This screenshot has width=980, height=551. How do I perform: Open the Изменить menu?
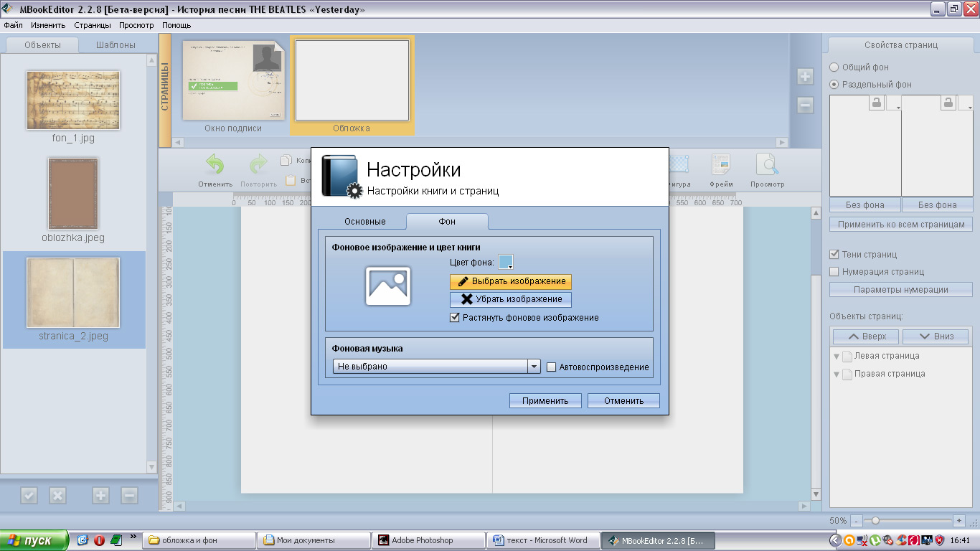click(x=48, y=25)
